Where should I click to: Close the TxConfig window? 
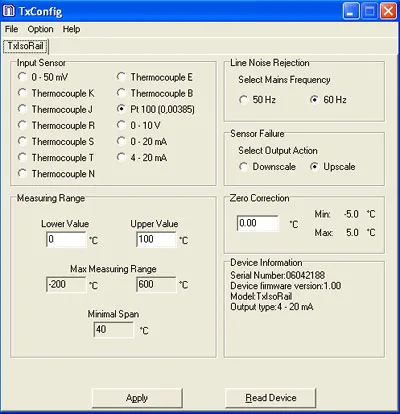pyautogui.click(x=389, y=11)
